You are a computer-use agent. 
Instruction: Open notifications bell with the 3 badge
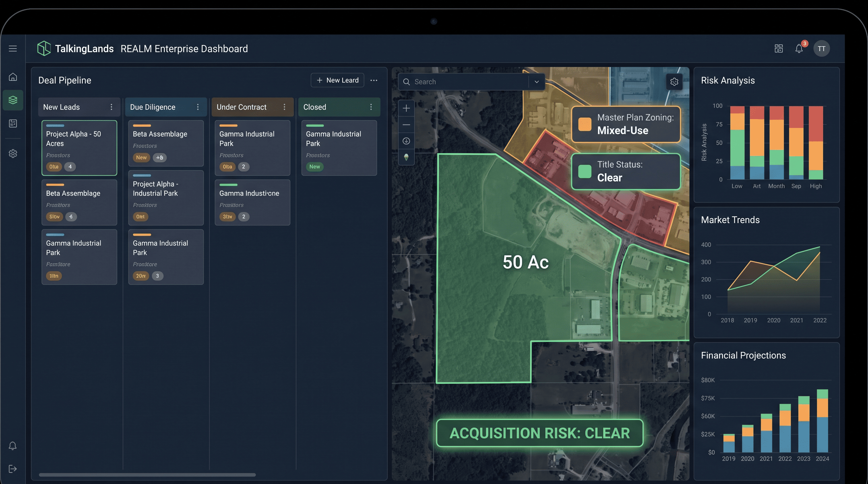[x=800, y=48]
